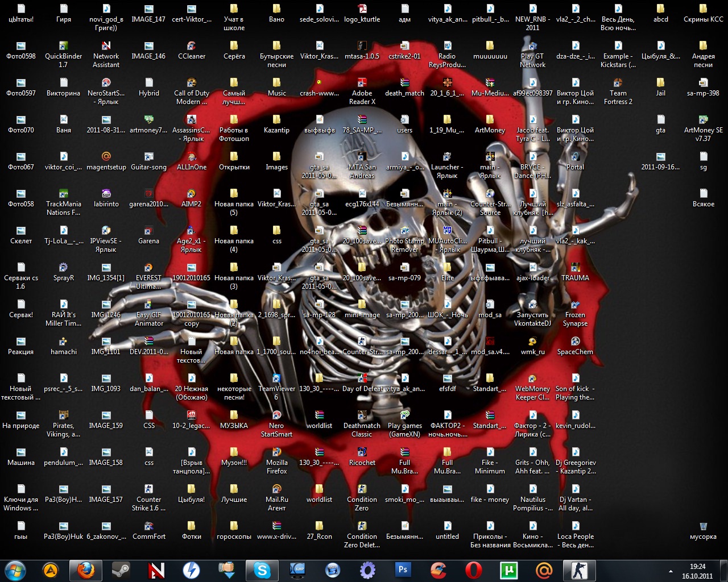Image resolution: width=728 pixels, height=582 pixels.
Task: Select the TeamViewer 6 desktop icon
Action: [277, 387]
